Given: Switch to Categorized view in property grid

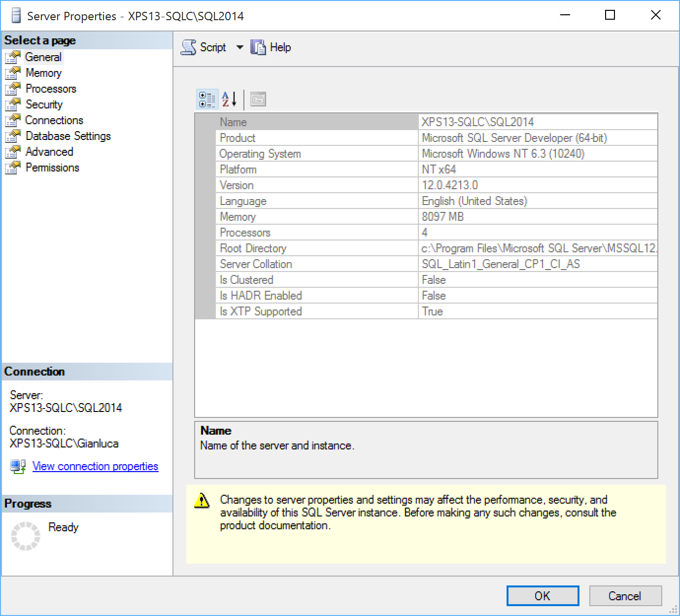Looking at the screenshot, I should pos(207,100).
